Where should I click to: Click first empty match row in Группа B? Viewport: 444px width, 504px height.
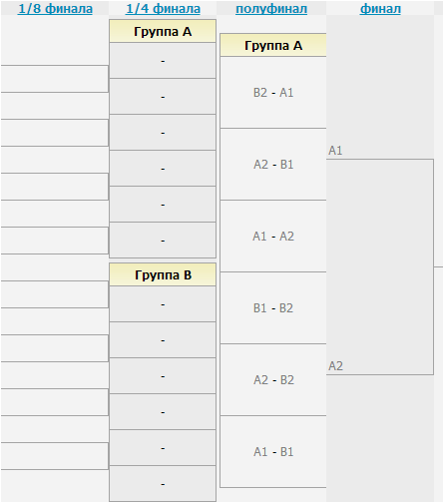coord(163,304)
